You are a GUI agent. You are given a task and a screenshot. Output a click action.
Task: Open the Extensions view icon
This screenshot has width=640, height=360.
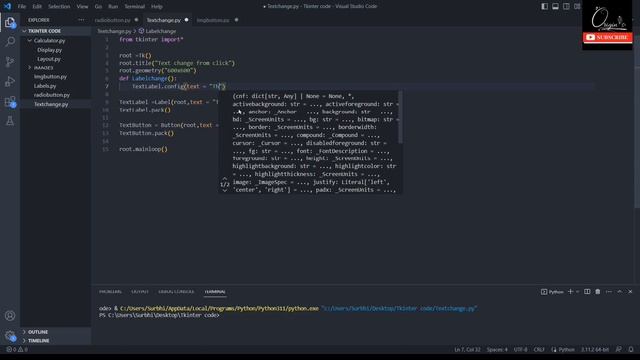click(x=10, y=101)
